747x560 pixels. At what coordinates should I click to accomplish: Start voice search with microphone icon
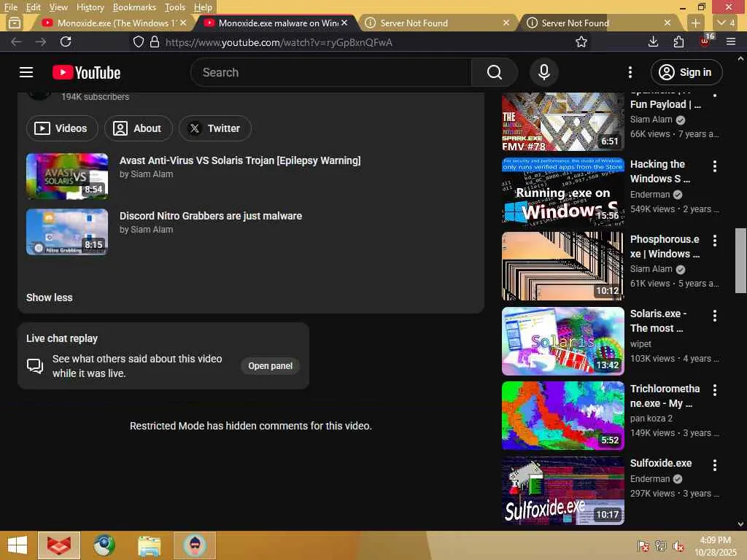tap(544, 72)
